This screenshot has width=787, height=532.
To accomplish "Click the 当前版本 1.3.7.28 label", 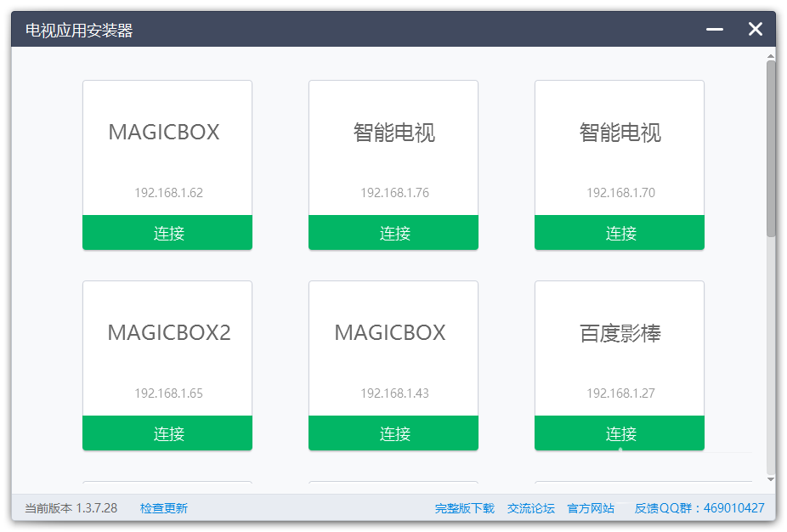I will click(71, 508).
